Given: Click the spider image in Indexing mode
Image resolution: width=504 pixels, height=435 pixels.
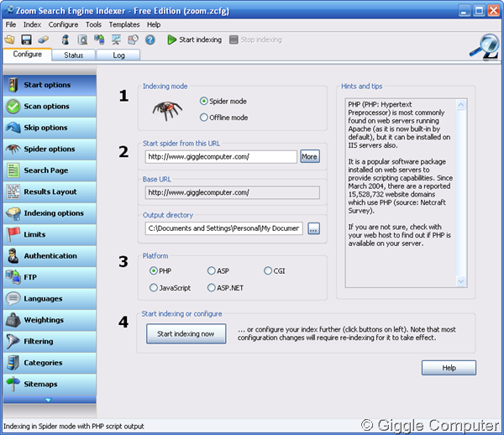Looking at the screenshot, I should click(x=167, y=110).
